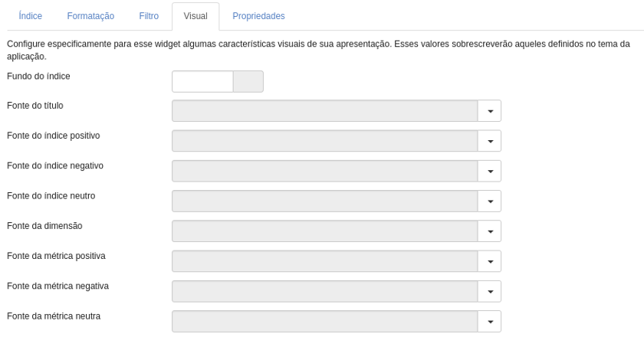Click inside the Fonte da métrica negativa field

(325, 291)
